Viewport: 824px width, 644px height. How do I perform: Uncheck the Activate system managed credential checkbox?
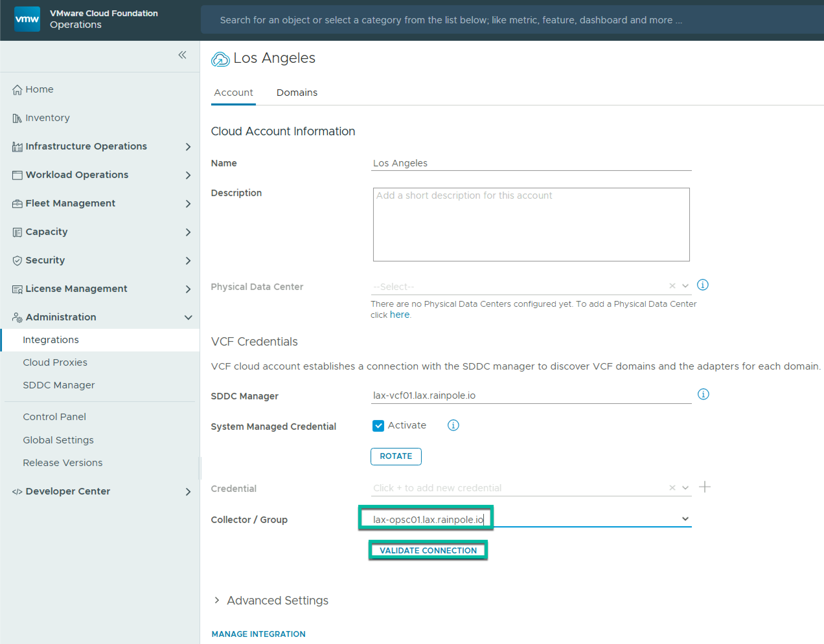[x=378, y=426]
